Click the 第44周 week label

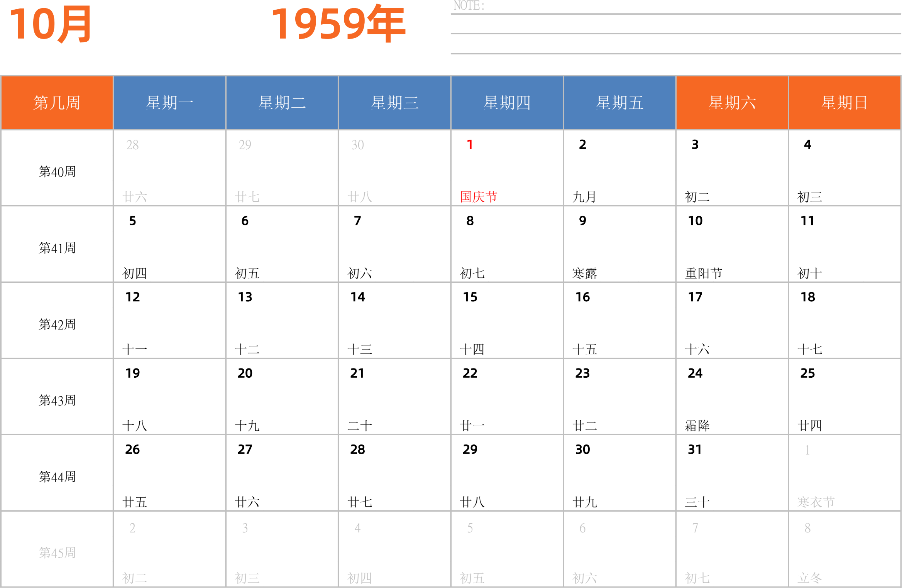coord(57,477)
